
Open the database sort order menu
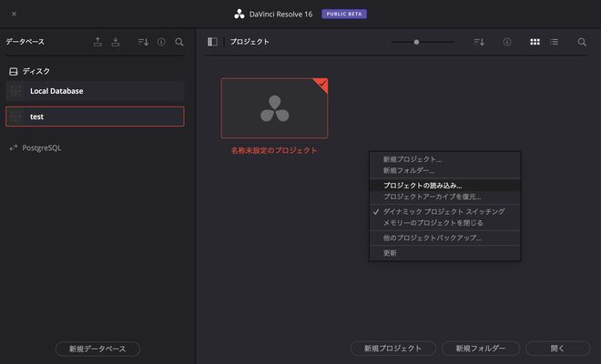tap(143, 42)
